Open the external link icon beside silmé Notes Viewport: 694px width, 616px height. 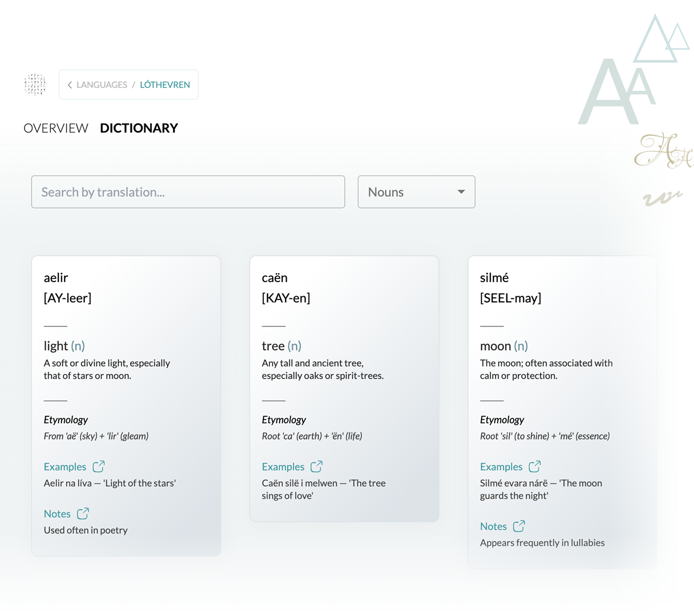pos(520,526)
